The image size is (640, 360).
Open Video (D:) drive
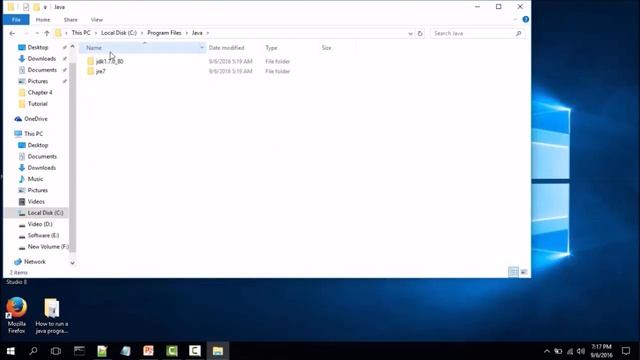click(40, 224)
